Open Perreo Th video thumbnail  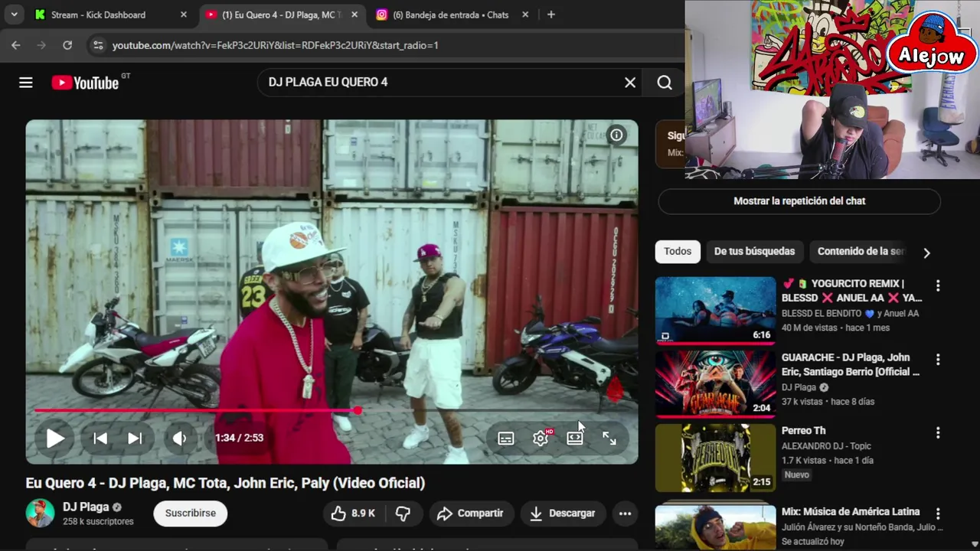(715, 458)
